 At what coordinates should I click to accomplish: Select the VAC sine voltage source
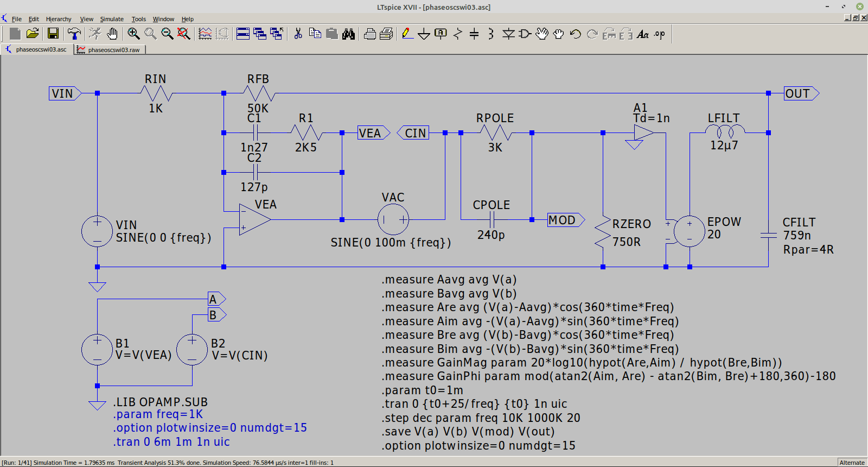(393, 219)
